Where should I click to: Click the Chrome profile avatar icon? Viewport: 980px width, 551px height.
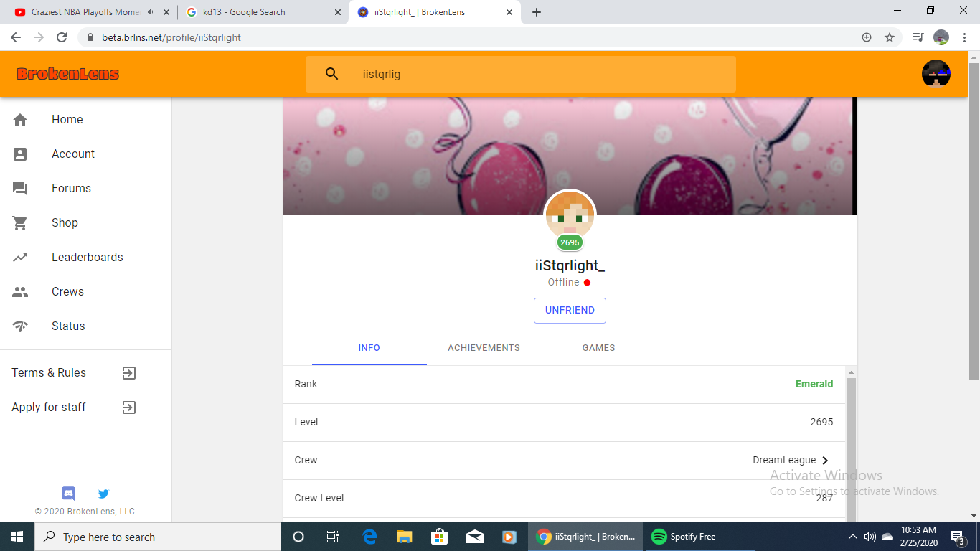tap(941, 37)
